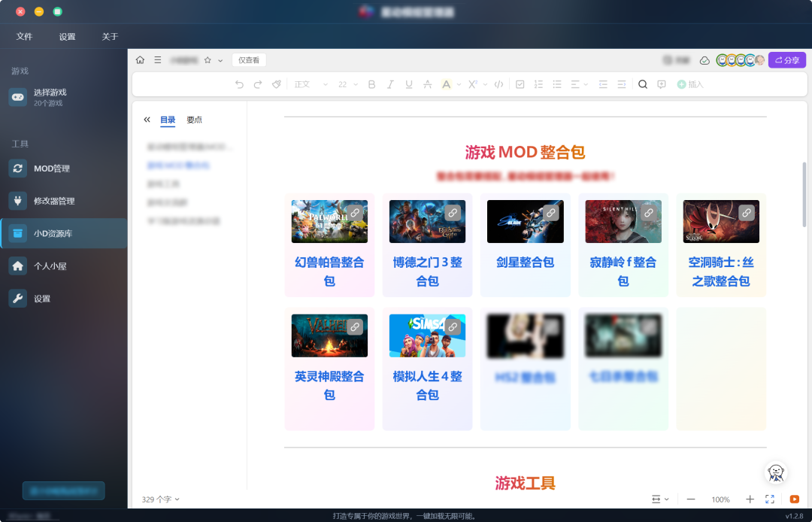Switch to the 目录 tab
812x522 pixels.
point(168,120)
